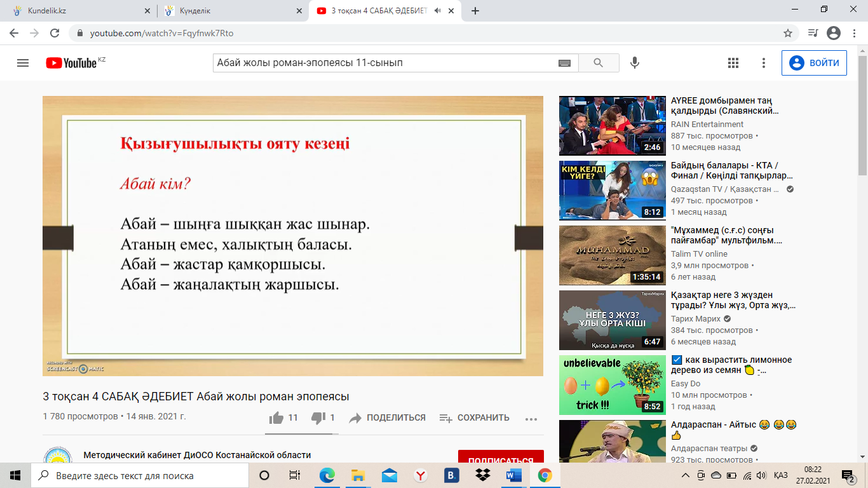
Task: Launch Microsoft Edge from the taskbar
Action: click(327, 475)
